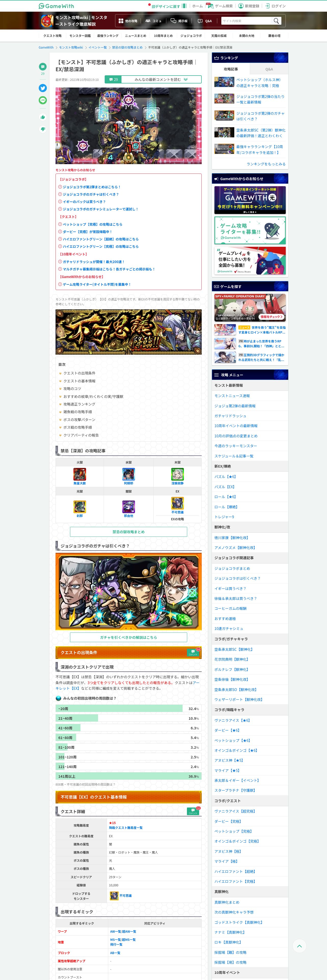
Task: Open the クエスト詳細 comment icon
Action: [193, 811]
